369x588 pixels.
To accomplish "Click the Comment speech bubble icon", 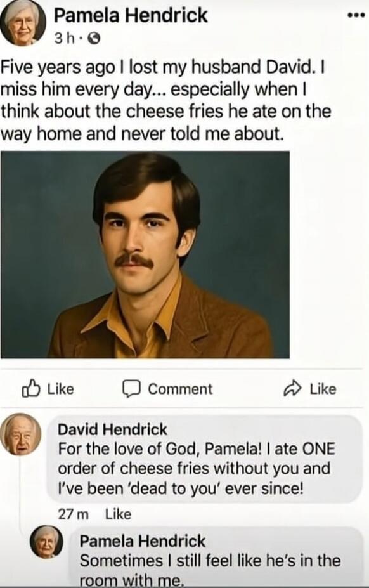I will click(132, 389).
